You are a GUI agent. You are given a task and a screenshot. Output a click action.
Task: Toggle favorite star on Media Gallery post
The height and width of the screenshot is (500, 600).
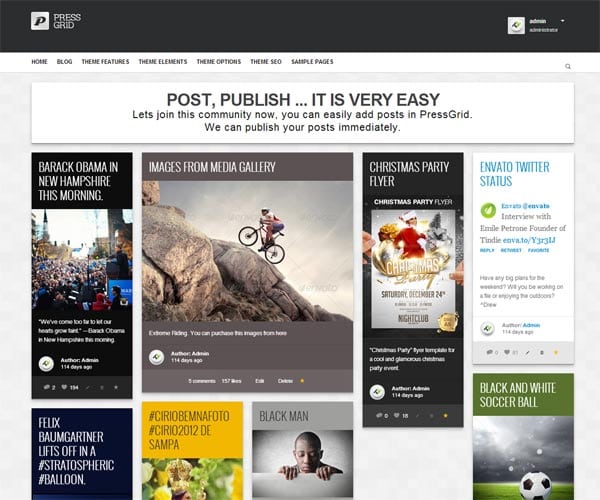click(x=302, y=381)
